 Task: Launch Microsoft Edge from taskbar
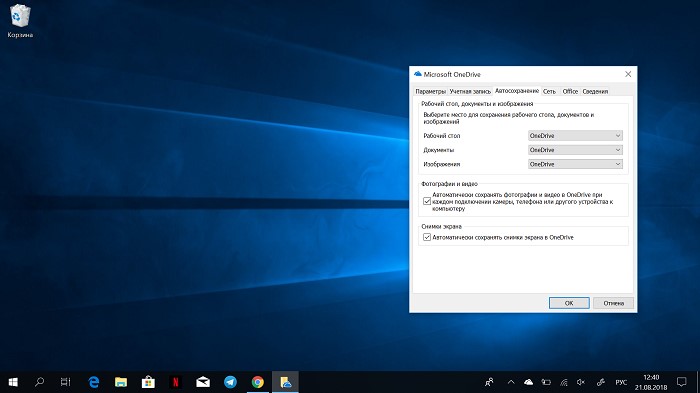pos(94,382)
